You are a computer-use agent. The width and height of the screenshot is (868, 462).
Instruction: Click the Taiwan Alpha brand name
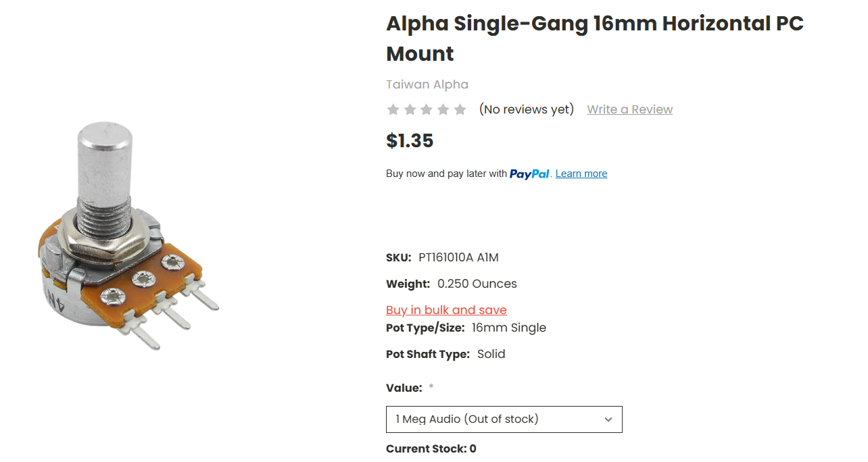(427, 84)
